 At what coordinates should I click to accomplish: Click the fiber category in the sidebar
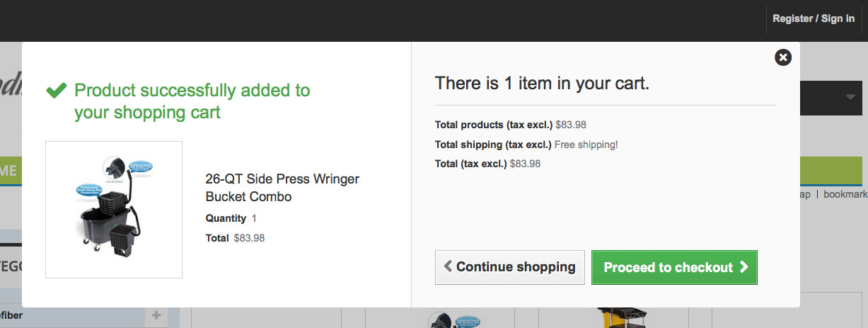click(11, 315)
